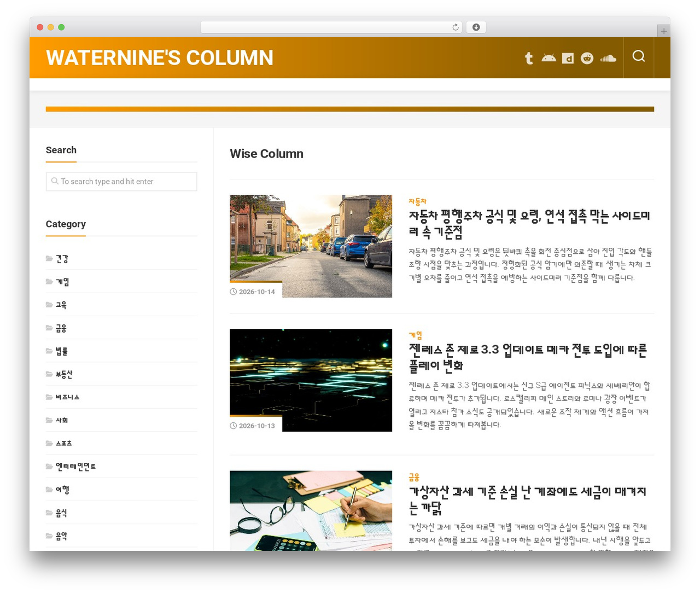Reload the page in browser bar

click(x=455, y=27)
